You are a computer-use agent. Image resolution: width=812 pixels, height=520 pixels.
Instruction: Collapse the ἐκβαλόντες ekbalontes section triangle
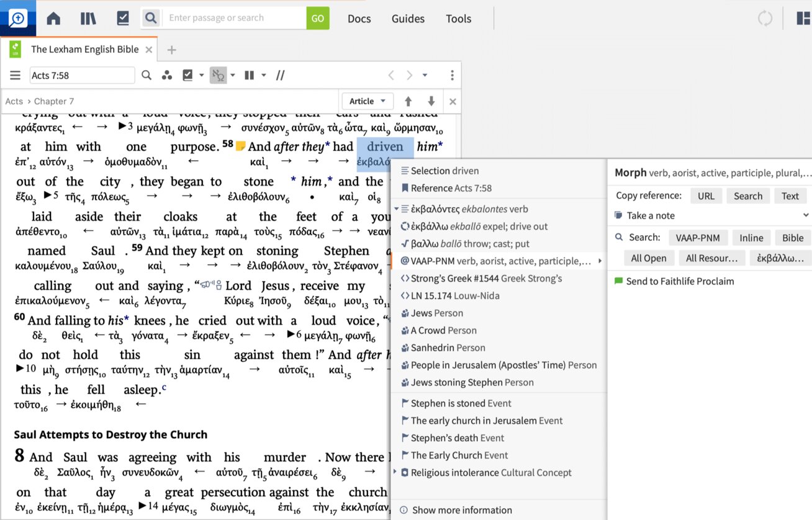pos(396,209)
